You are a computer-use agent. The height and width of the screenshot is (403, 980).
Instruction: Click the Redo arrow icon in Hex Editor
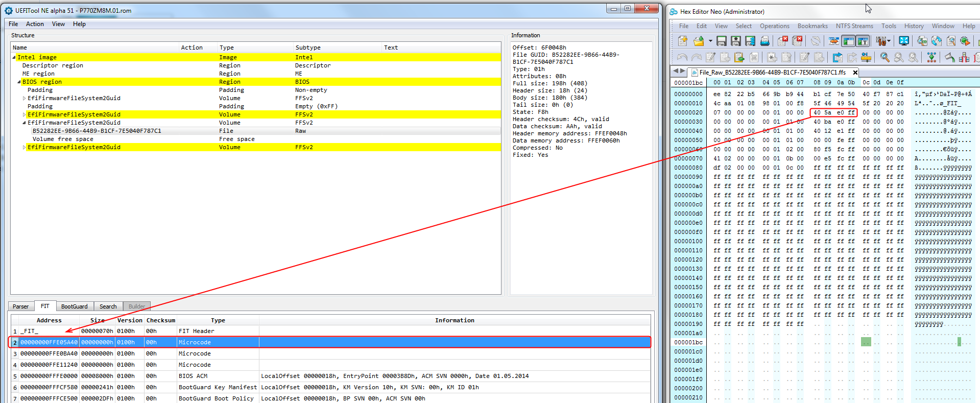point(697,57)
